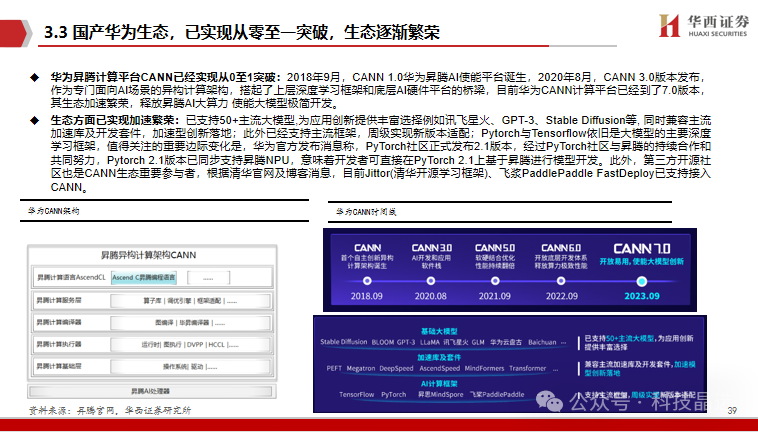This screenshot has width=758, height=432.
Task: Click the "CANN 3.0" version heading
Action: coord(432,248)
